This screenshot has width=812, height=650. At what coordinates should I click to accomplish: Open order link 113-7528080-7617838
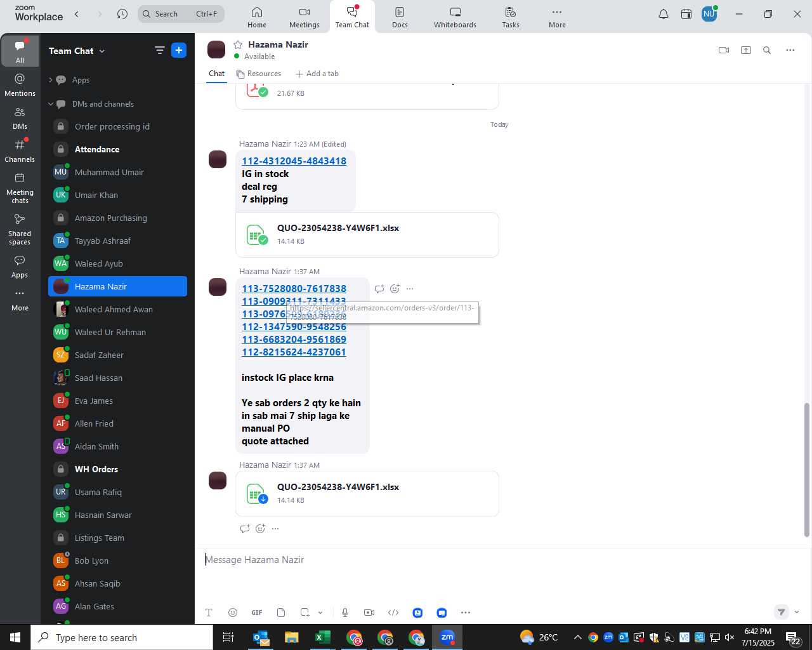tap(294, 289)
